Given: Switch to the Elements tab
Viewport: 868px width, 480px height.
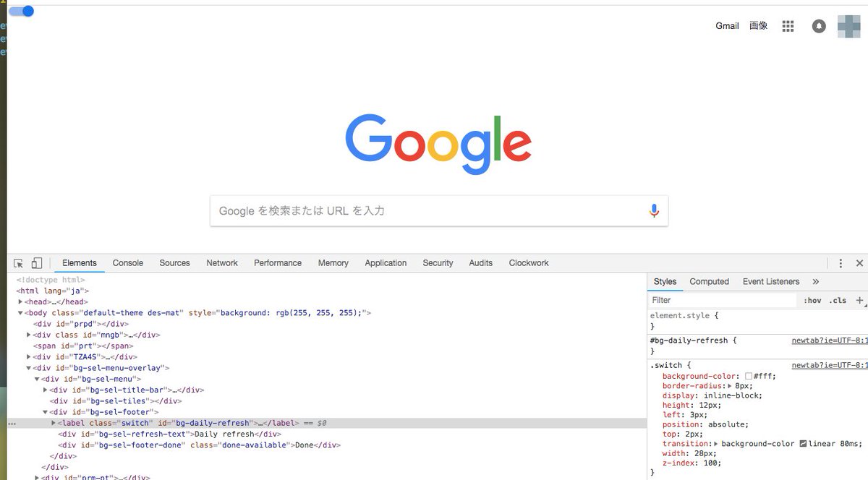Looking at the screenshot, I should point(80,263).
